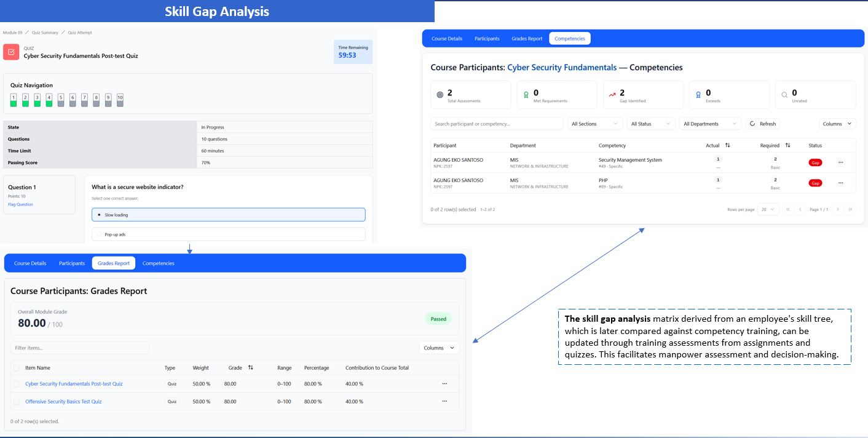Screen dimensions: 868x438
Task: Open the three-dot menu on the PHP competency row
Action: coord(840,183)
